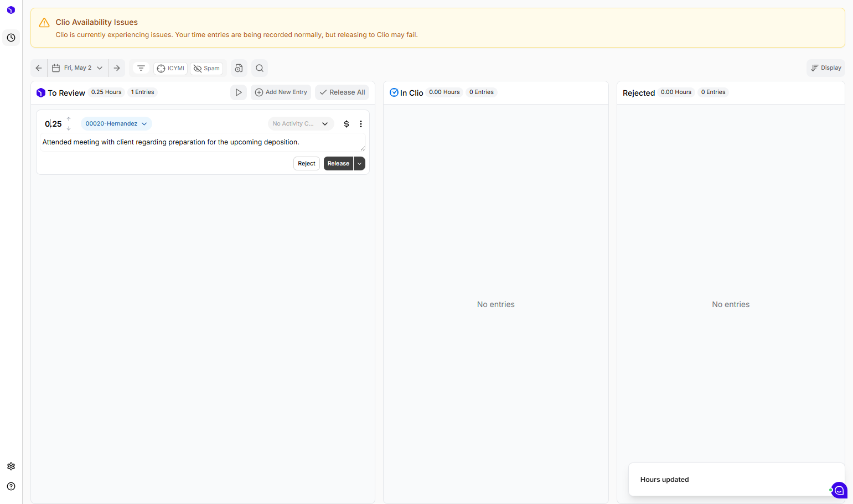Toggle the Spam visibility filter
The height and width of the screenshot is (504, 853).
[x=206, y=68]
